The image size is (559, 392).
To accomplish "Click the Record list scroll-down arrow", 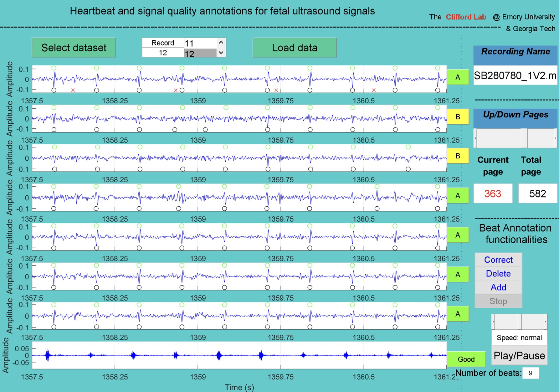I will point(221,53).
